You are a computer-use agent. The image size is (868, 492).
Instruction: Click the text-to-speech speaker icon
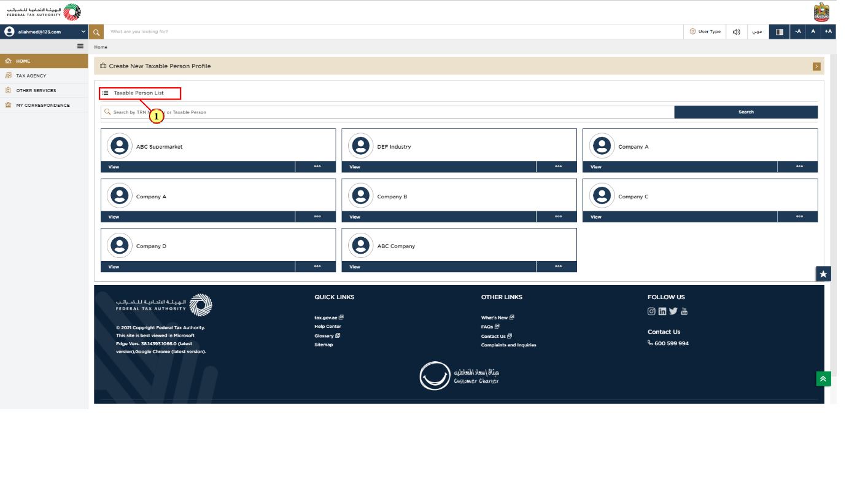[736, 31]
